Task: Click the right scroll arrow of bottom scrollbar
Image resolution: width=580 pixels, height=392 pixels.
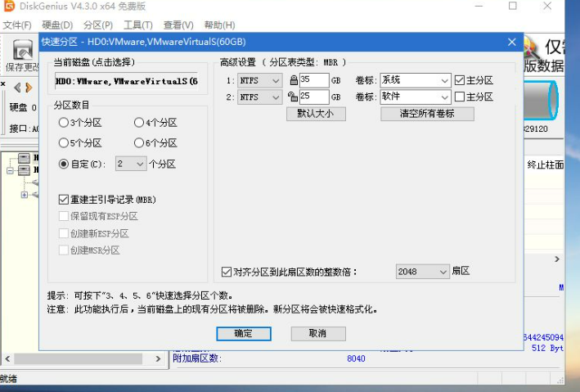Action: [x=159, y=358]
